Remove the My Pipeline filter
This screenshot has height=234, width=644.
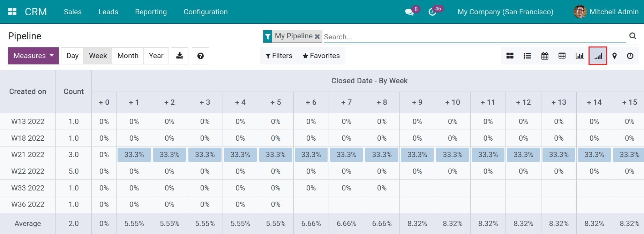point(317,36)
